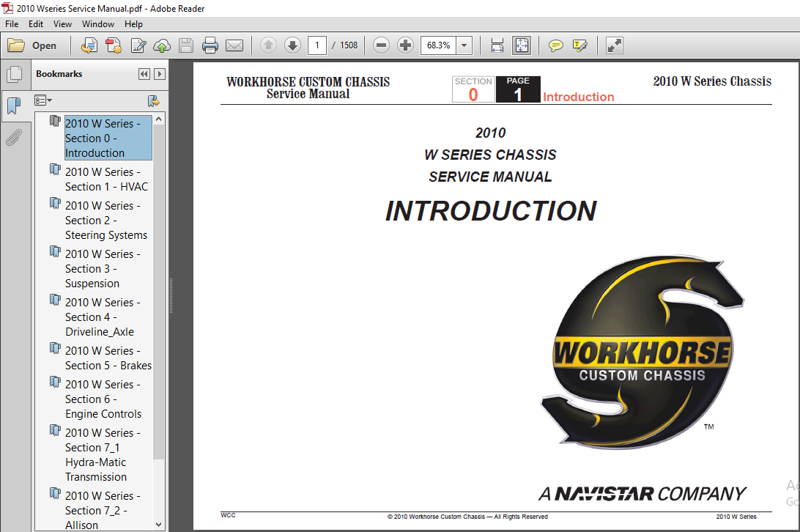Click the Sign document pen icon

tap(138, 45)
